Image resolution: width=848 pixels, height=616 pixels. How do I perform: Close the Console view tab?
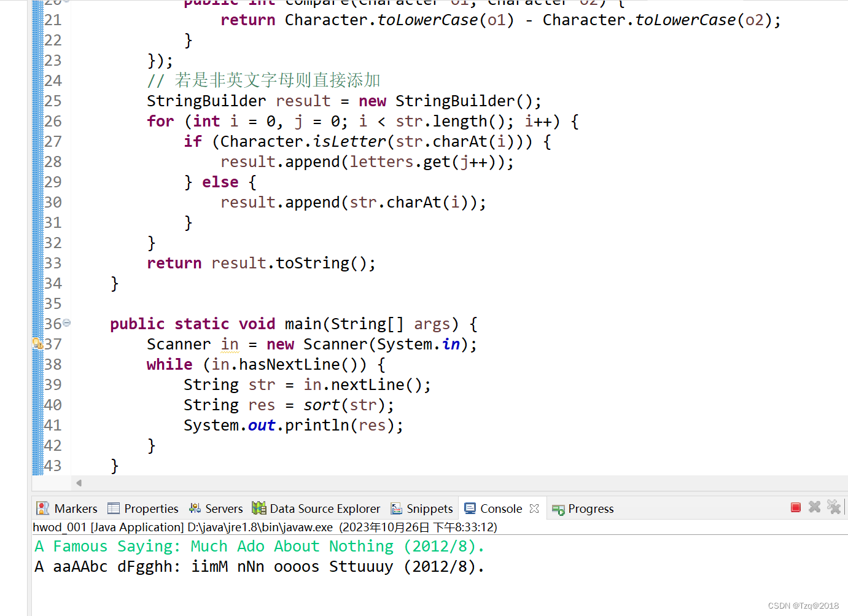(534, 509)
